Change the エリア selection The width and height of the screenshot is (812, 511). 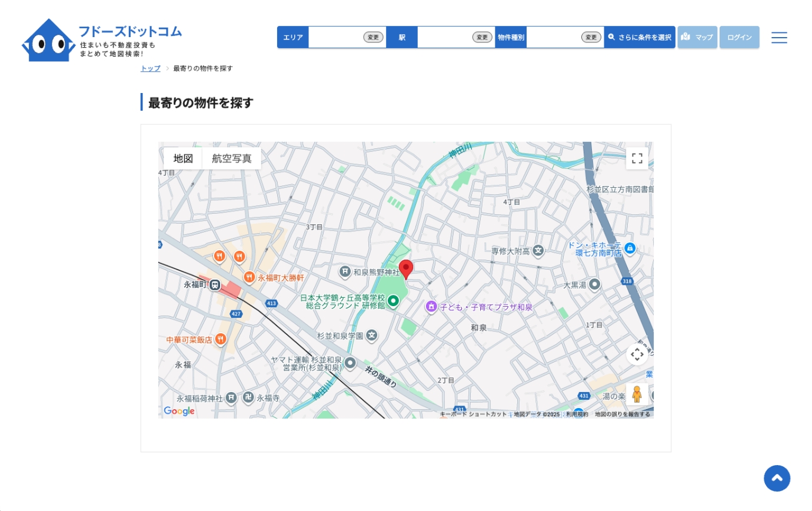tap(373, 37)
